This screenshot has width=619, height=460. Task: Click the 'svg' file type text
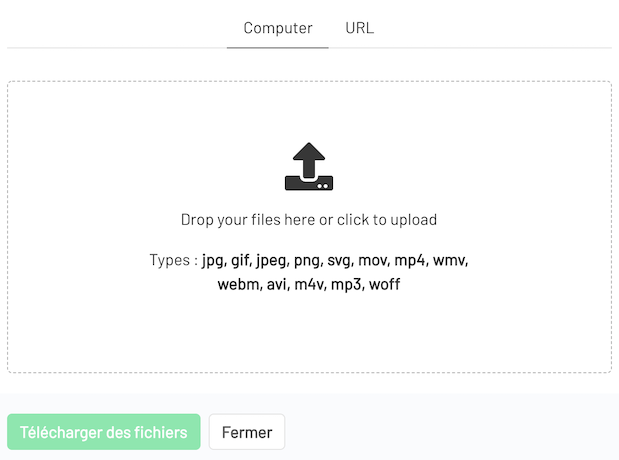(x=339, y=261)
